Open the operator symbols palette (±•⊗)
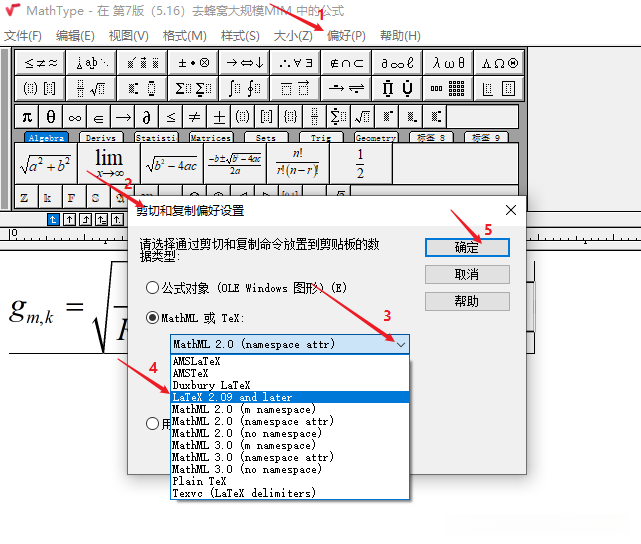The image size is (641, 544). [x=193, y=63]
